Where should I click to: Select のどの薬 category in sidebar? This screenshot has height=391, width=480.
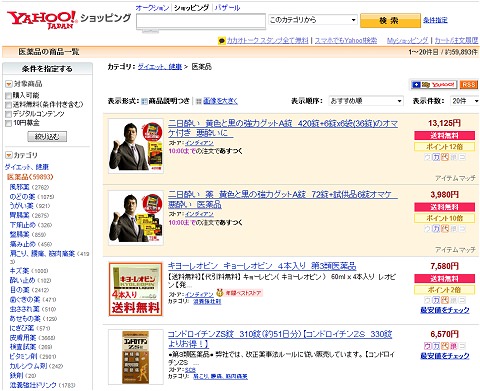[22, 197]
